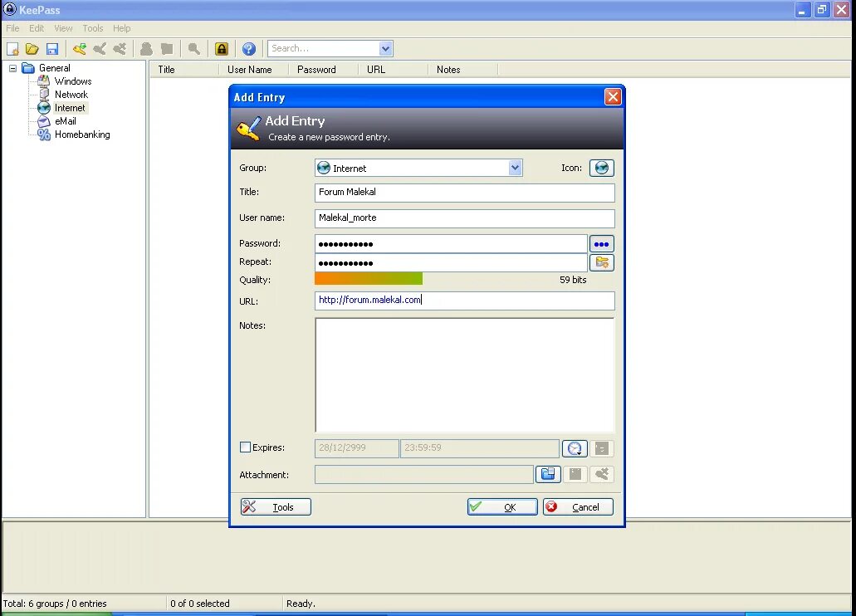Screen dimensions: 856x616
Task: Click the Password input field
Action: pos(451,243)
